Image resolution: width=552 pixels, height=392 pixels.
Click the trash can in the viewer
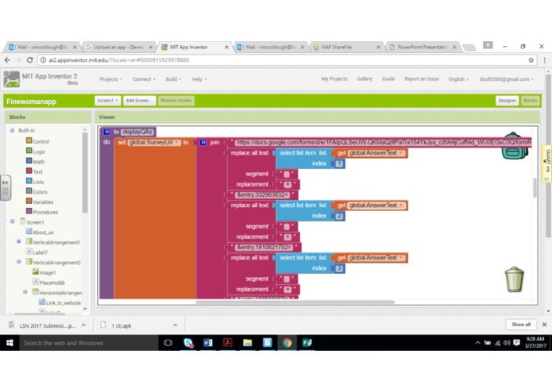pyautogui.click(x=515, y=279)
